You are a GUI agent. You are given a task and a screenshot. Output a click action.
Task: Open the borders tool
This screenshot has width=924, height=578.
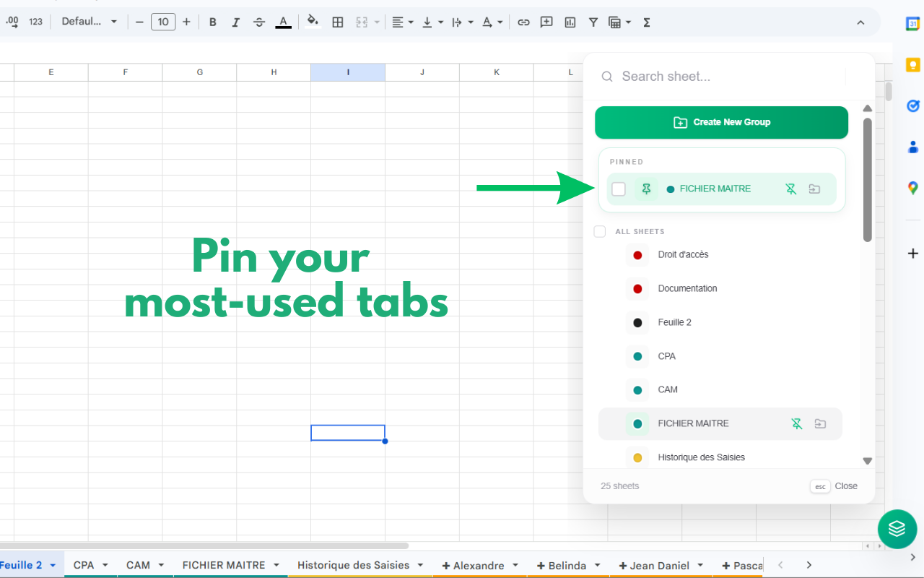337,22
